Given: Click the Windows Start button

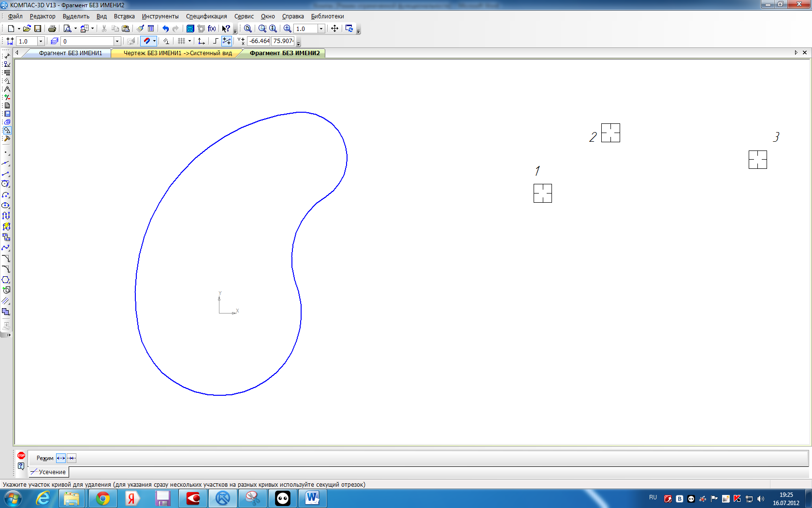Looking at the screenshot, I should [x=13, y=498].
